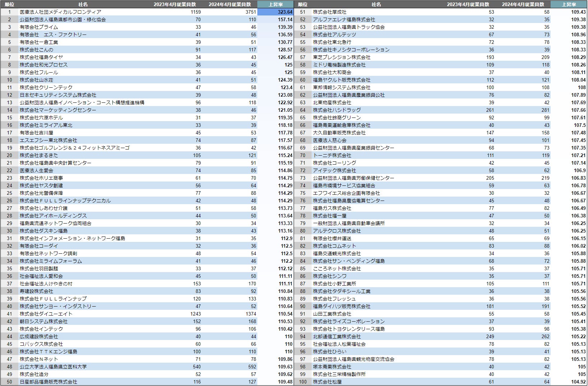Select 寿建設株式会社 in the list
Screen dimensions: 588x386
(36, 291)
